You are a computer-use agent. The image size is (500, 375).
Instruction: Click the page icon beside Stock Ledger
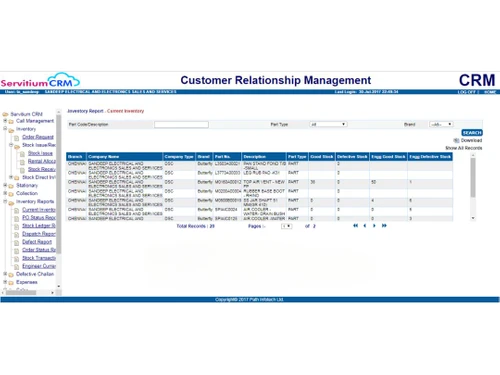click(x=17, y=226)
